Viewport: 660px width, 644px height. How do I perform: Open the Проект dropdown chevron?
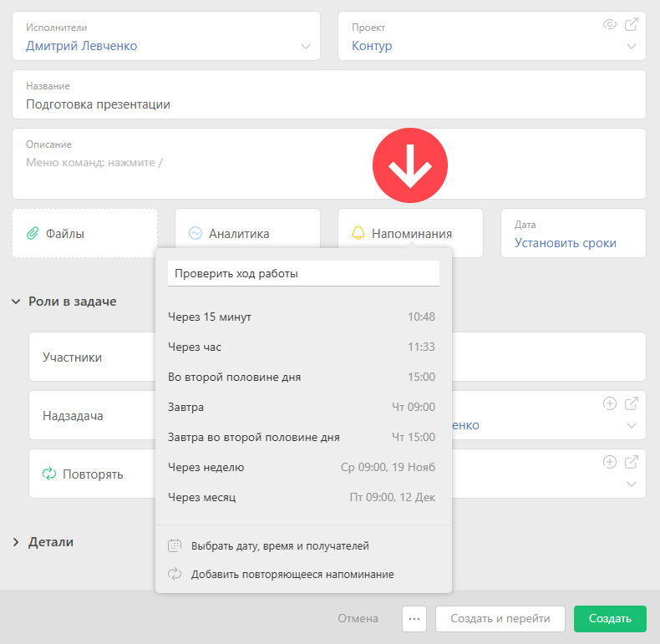click(632, 46)
